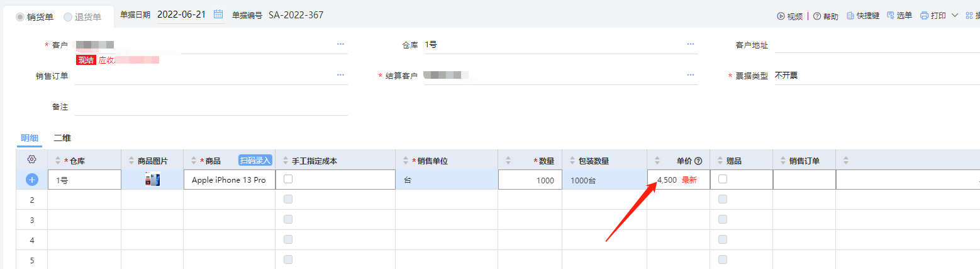Click the 快捷键 shortcuts icon

click(850, 16)
